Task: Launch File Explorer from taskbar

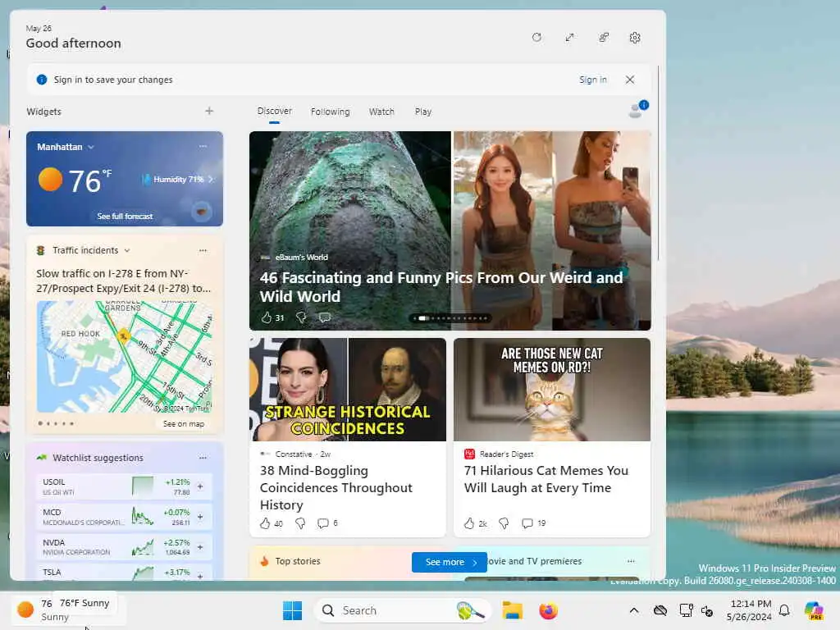Action: point(512,610)
